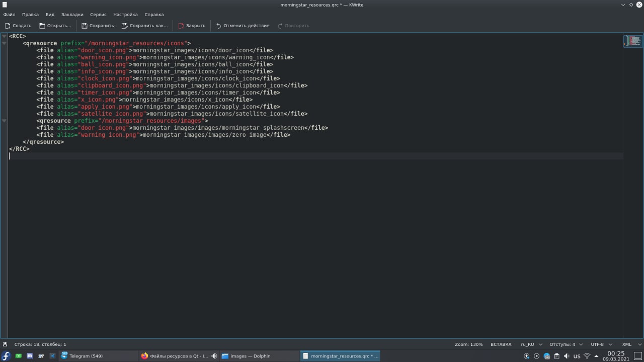Open Fedora application launcher icon
Screen dimensions: 644x362
[x=6, y=356]
